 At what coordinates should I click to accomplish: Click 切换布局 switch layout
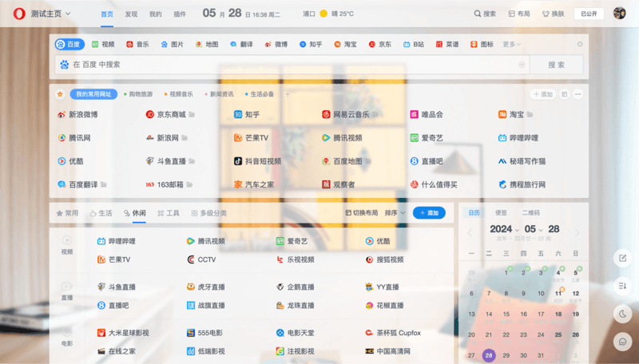click(362, 213)
